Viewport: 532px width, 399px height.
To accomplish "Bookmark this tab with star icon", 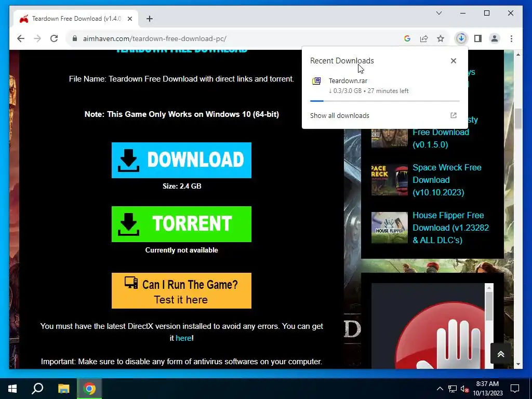I will (x=441, y=38).
